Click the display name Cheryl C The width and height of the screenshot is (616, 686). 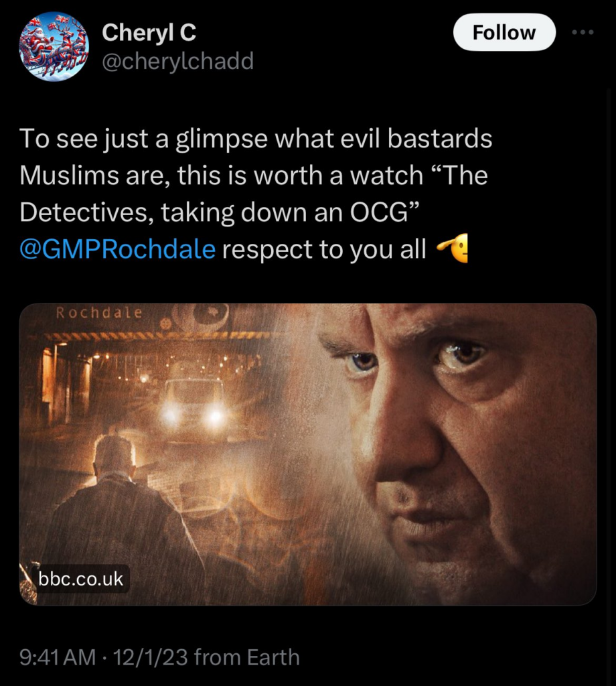[x=149, y=31]
